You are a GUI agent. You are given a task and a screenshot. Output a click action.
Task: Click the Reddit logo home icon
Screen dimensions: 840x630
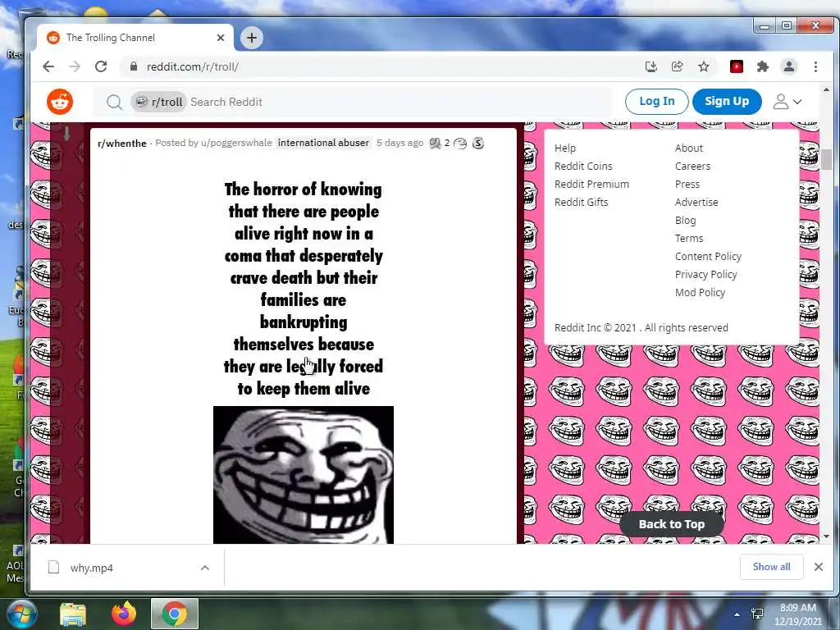coord(59,102)
